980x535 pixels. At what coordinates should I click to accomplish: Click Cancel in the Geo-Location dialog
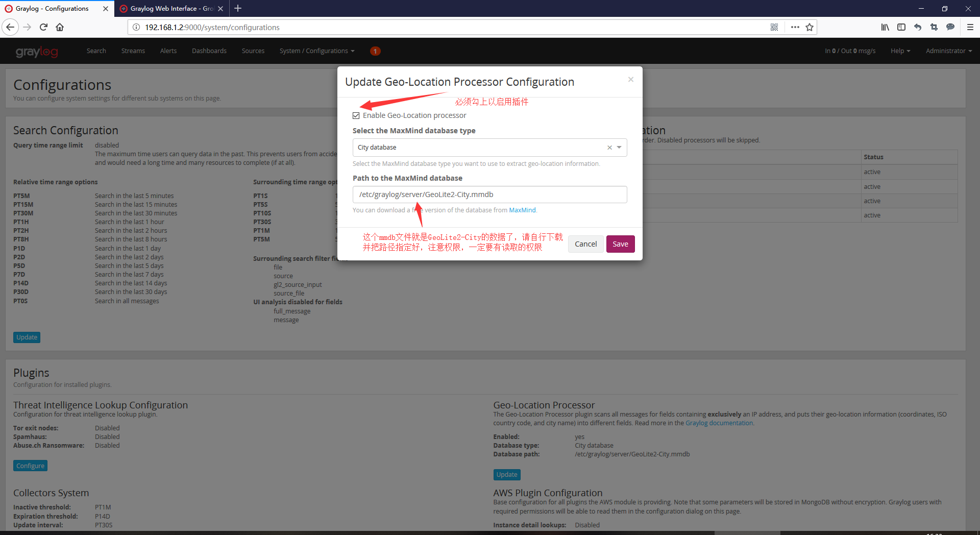[x=586, y=244]
